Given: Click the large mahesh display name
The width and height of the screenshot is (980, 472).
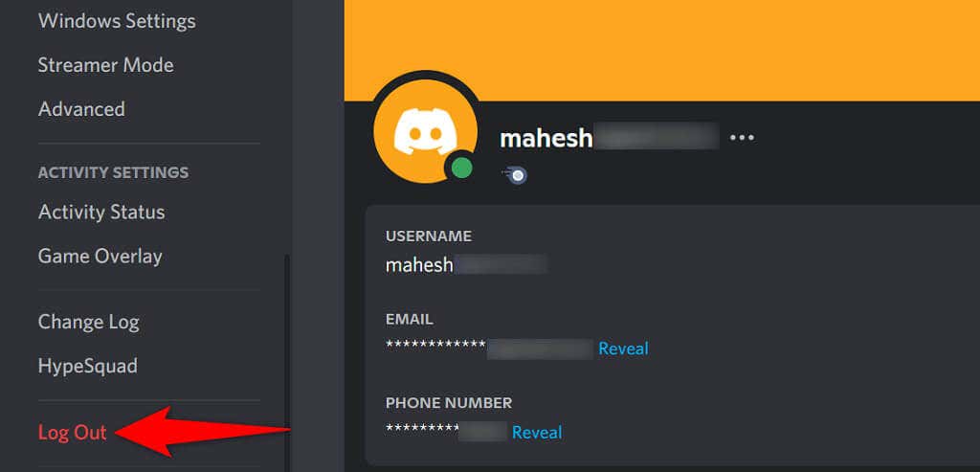Looking at the screenshot, I should [x=610, y=138].
